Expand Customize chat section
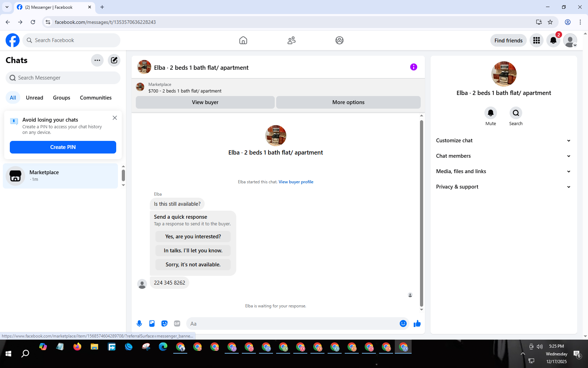The image size is (588, 368). 503,141
